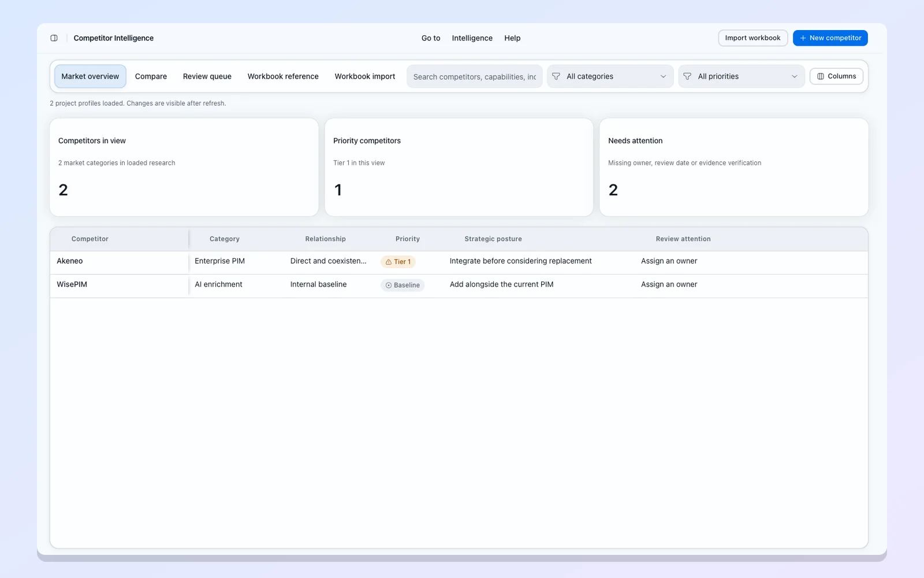
Task: Click the filter funnel icon beside All priorities
Action: click(687, 76)
